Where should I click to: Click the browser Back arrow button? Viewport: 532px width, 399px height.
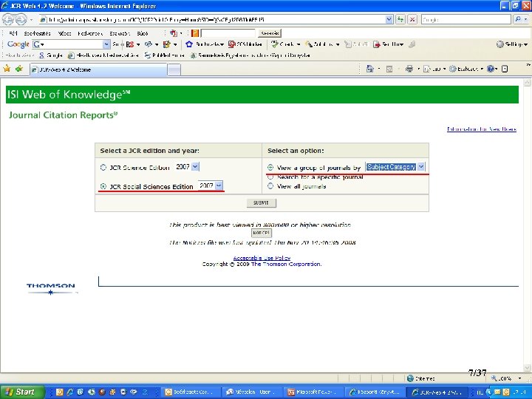[x=8, y=19]
